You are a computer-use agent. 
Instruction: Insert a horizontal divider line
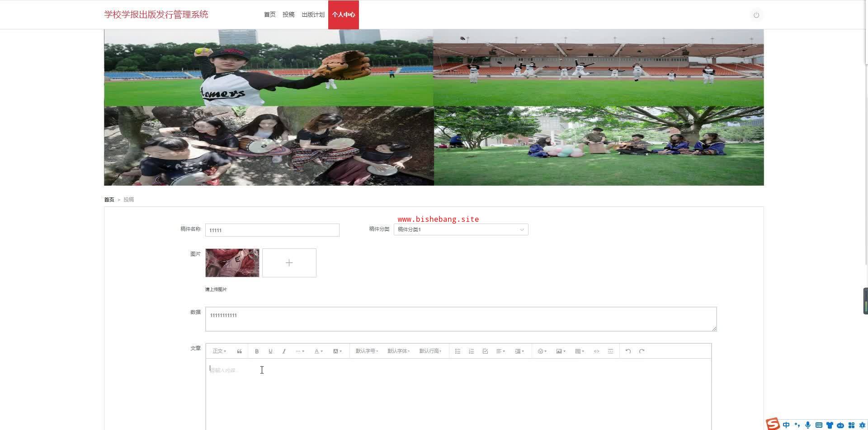tap(610, 351)
